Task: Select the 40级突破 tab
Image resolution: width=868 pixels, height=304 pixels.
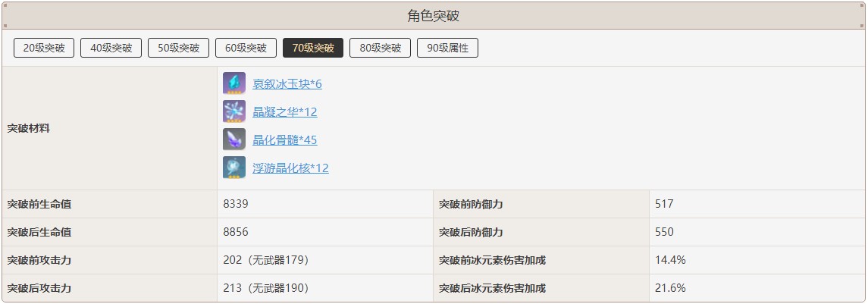Action: pos(111,48)
